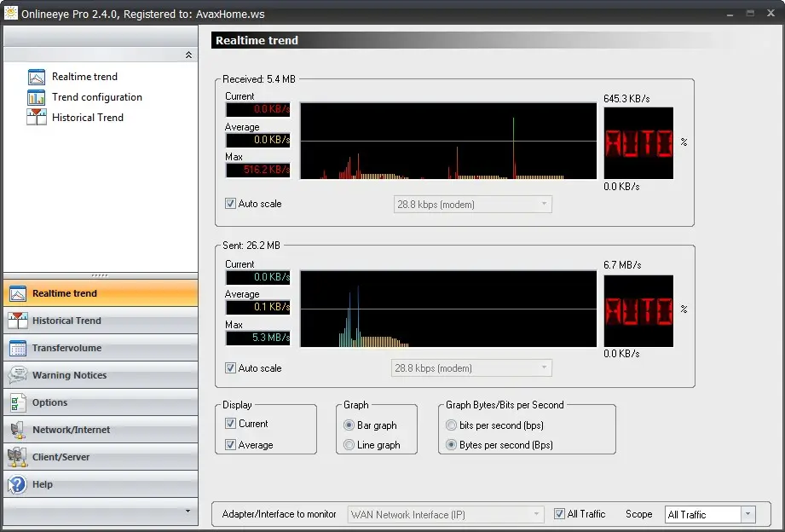Click the Realtime trend tree icon
Viewport: 785px width, 532px height.
[37, 77]
